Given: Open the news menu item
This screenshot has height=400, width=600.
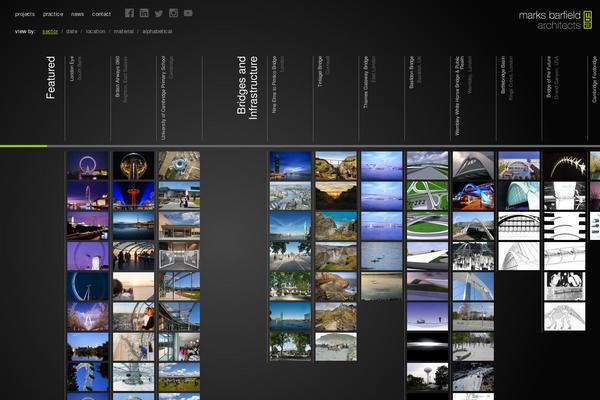Looking at the screenshot, I should [77, 14].
